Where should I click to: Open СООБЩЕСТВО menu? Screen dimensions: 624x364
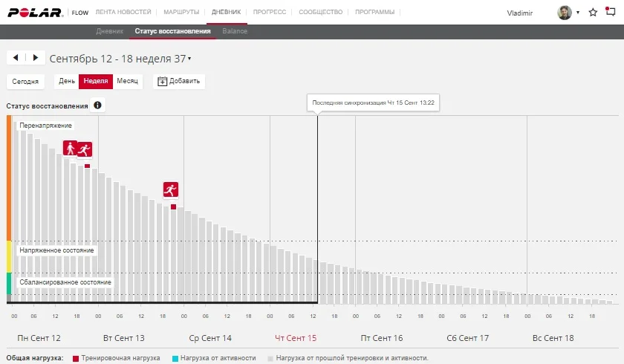[321, 12]
